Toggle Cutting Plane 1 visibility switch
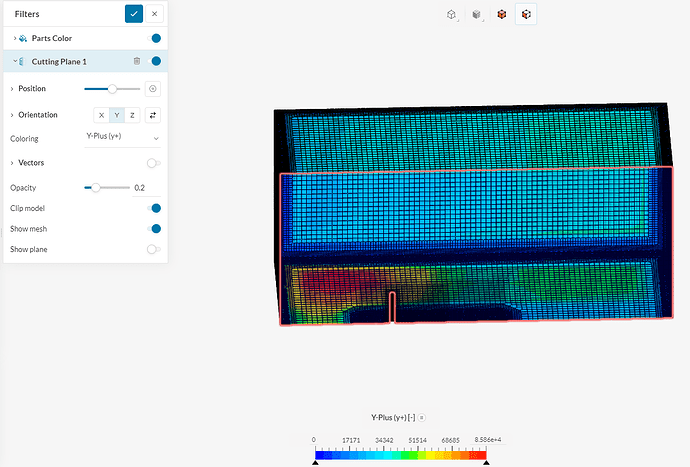The image size is (690, 467). coord(155,61)
